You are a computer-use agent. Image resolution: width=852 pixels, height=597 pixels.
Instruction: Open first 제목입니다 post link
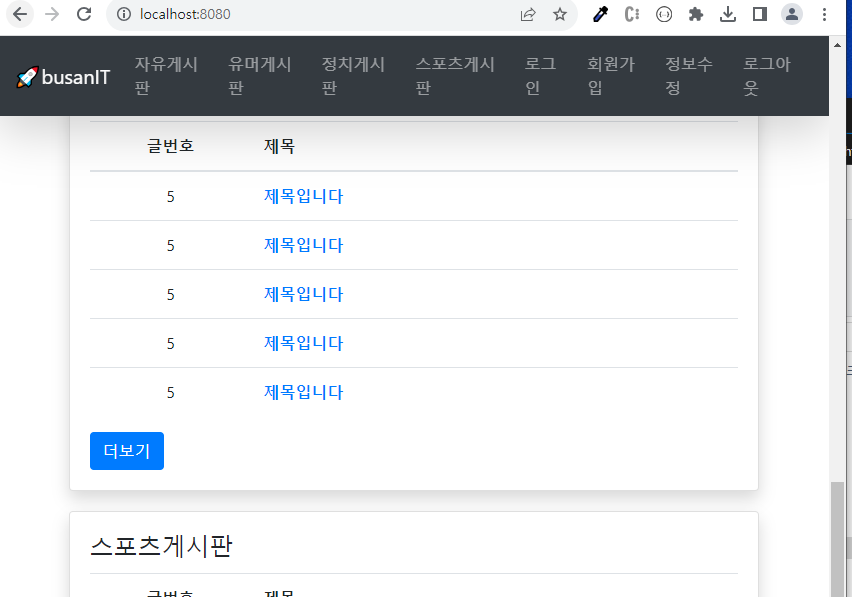coord(303,196)
